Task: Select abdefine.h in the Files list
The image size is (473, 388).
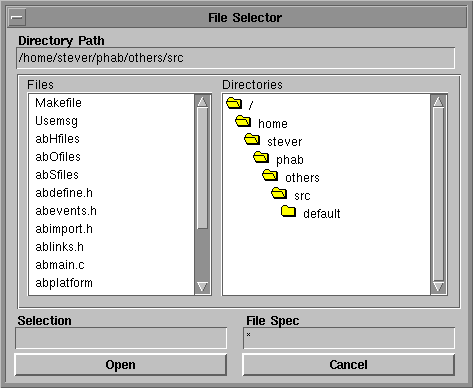Action: tap(64, 193)
